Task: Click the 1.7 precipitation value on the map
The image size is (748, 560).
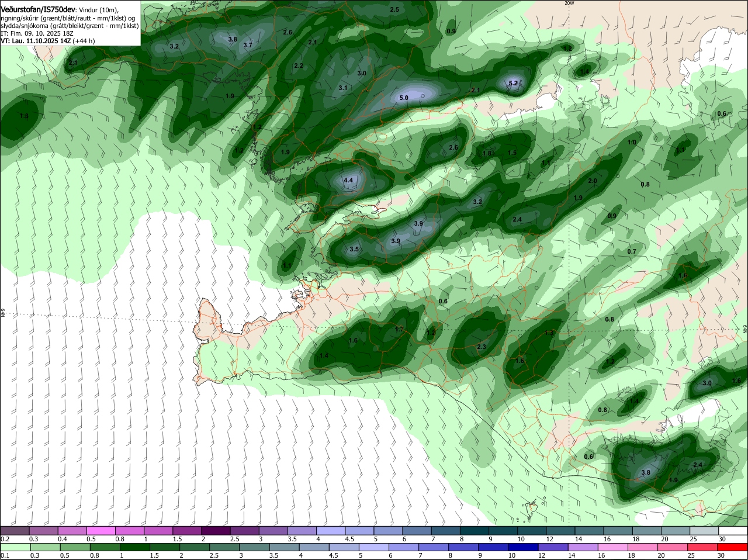Action: point(400,329)
